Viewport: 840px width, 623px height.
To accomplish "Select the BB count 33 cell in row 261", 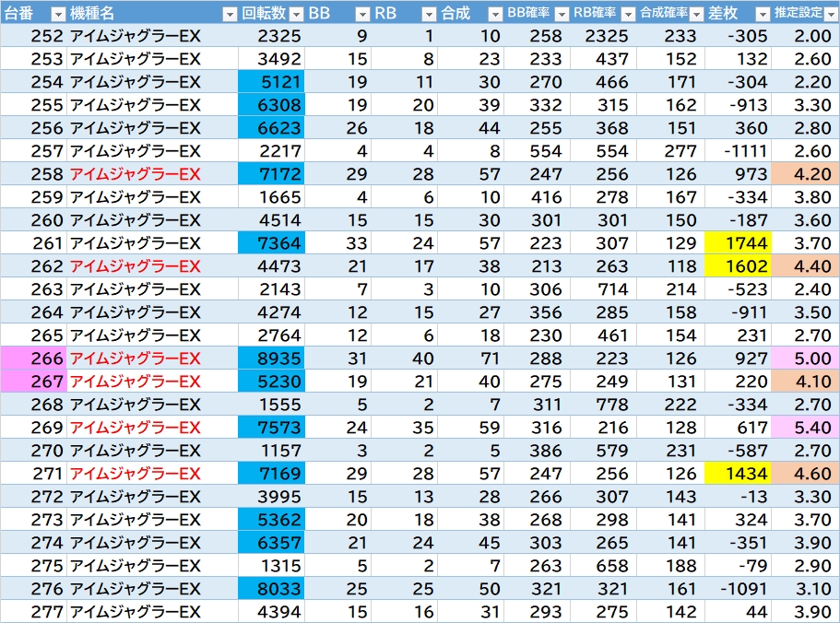I will click(338, 243).
